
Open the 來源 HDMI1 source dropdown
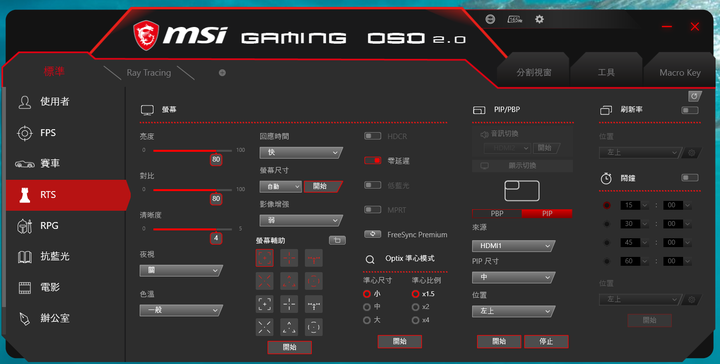(x=513, y=246)
